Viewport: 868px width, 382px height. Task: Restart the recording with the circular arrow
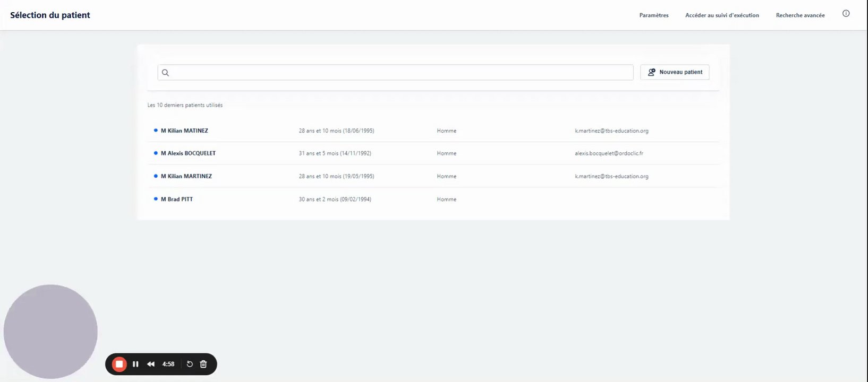coord(190,364)
